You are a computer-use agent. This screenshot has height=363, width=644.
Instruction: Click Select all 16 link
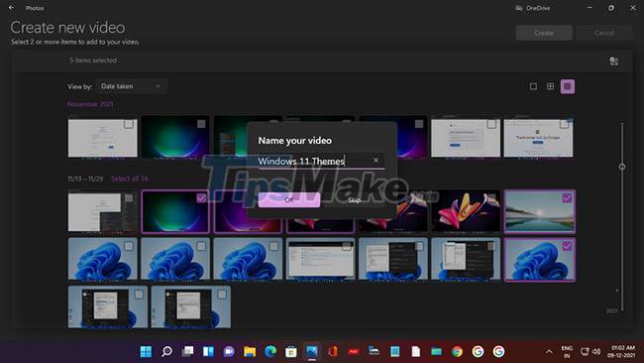click(x=130, y=179)
